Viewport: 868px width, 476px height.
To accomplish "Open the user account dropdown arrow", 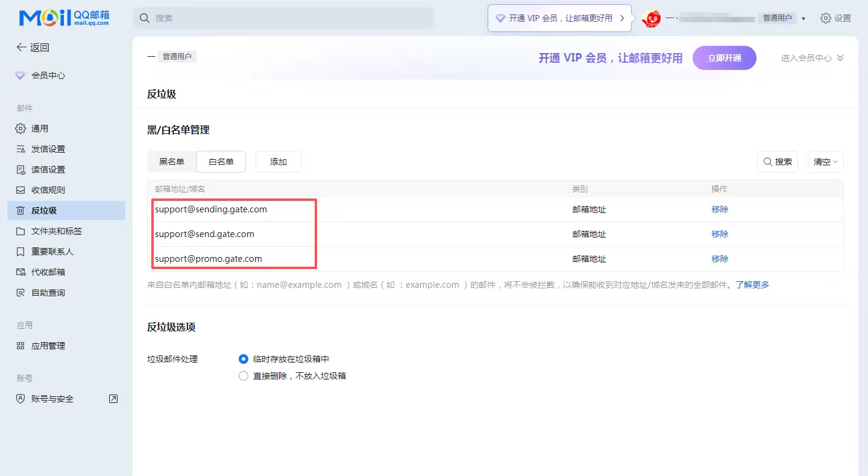I will 804,19.
